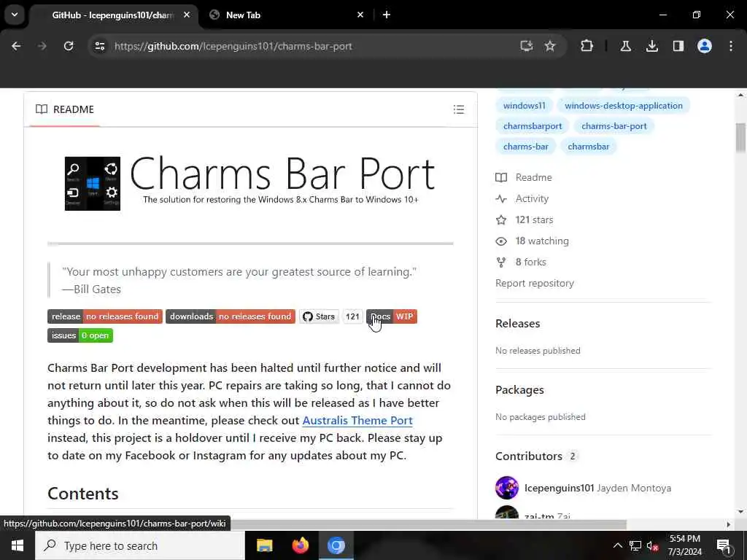This screenshot has width=747, height=560.
Task: Select the windows-desktop-application topic tag
Action: pyautogui.click(x=624, y=106)
